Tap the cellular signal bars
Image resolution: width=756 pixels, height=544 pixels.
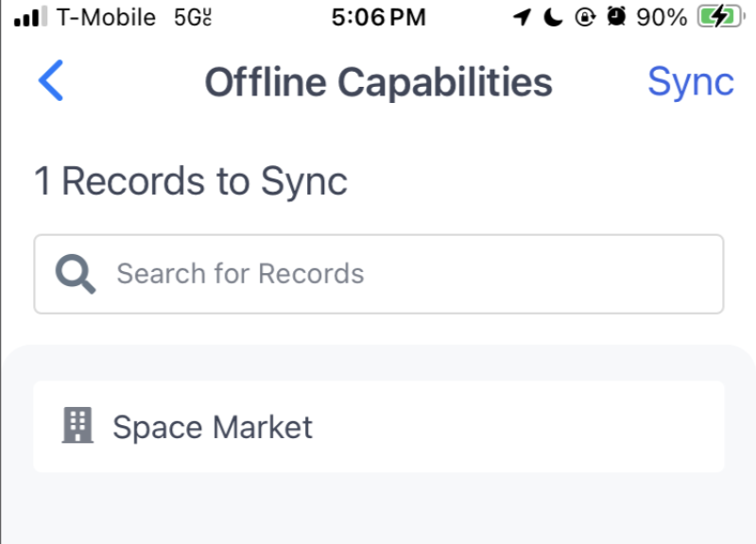point(30,17)
